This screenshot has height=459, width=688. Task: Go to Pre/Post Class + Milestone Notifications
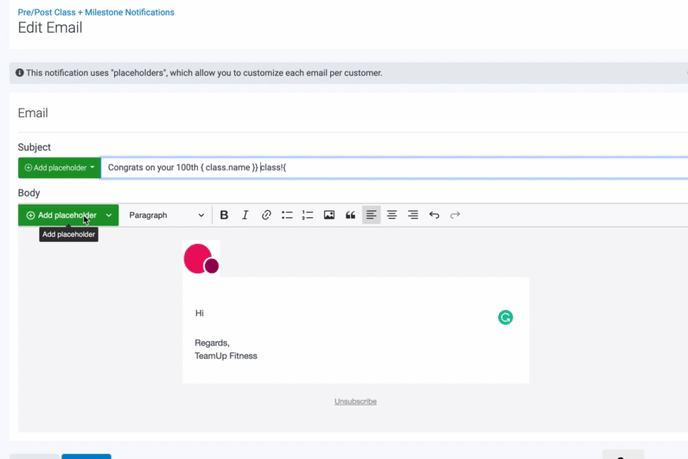click(96, 12)
